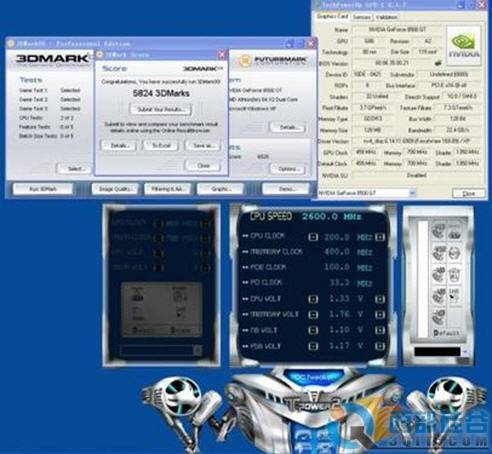Decrease CPU VOLT with minus stepper
The image size is (492, 454).
coord(313,299)
